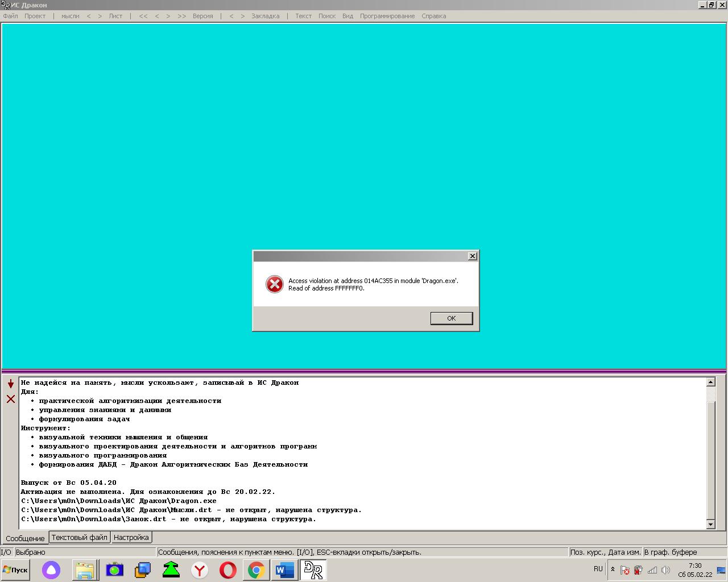728x582 pixels.
Task: Jump to last version with >> button
Action: (x=181, y=16)
